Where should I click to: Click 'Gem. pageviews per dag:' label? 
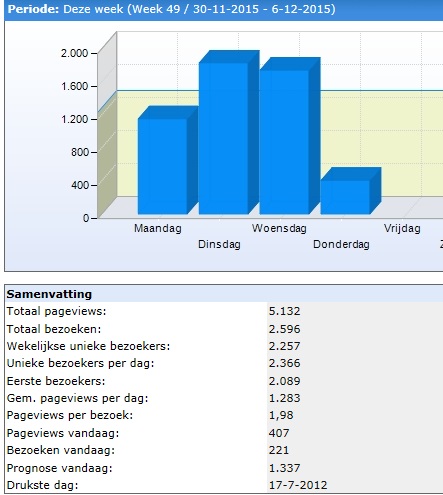coord(77,398)
